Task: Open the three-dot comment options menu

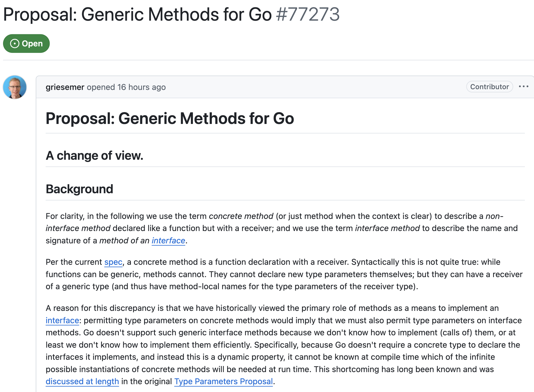Action: pyautogui.click(x=523, y=87)
